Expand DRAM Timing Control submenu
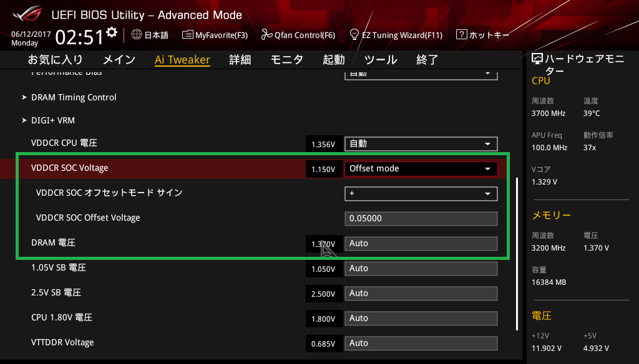639x364 pixels. (74, 97)
